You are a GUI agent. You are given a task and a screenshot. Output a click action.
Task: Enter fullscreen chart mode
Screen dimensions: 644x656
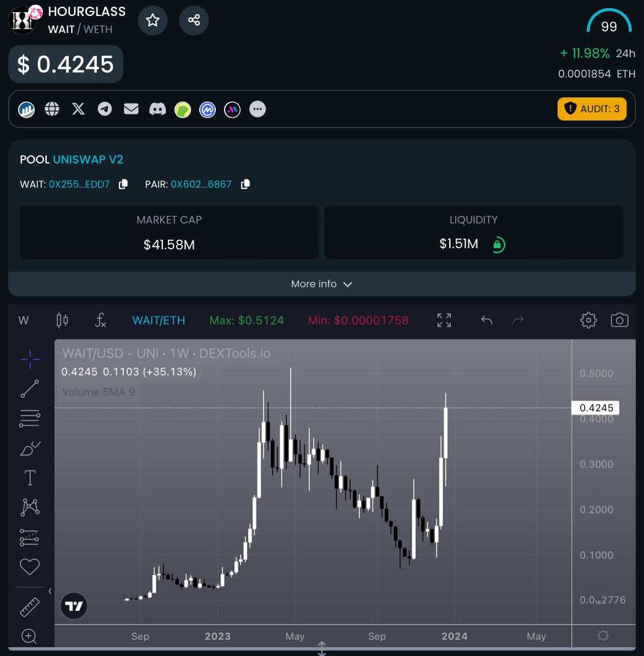click(x=444, y=320)
